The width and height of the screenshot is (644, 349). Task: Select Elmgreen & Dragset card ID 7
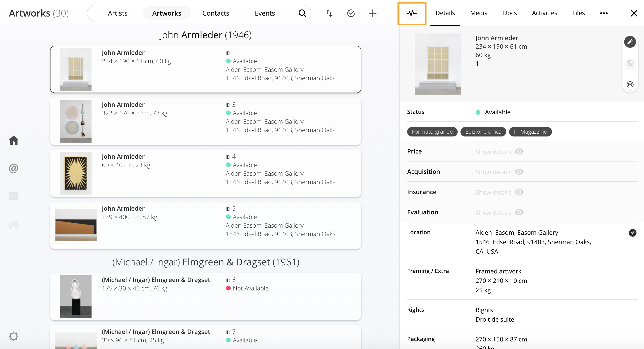coord(205,337)
